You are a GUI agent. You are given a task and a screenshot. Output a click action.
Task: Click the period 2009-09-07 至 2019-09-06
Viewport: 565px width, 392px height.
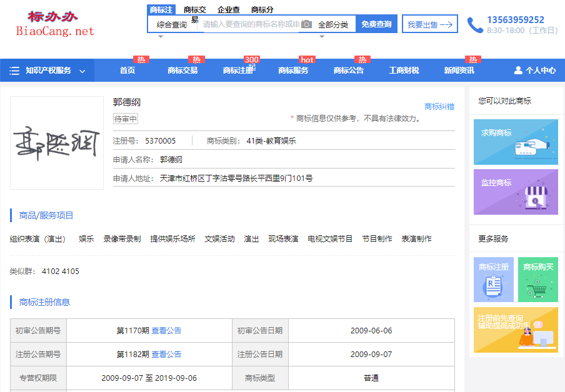[149, 378]
